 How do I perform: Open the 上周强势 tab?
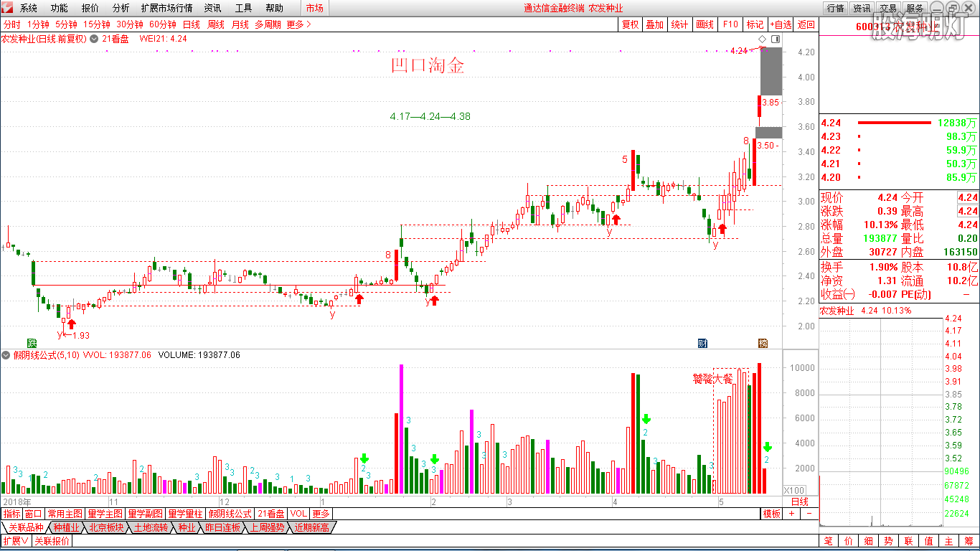[x=267, y=527]
